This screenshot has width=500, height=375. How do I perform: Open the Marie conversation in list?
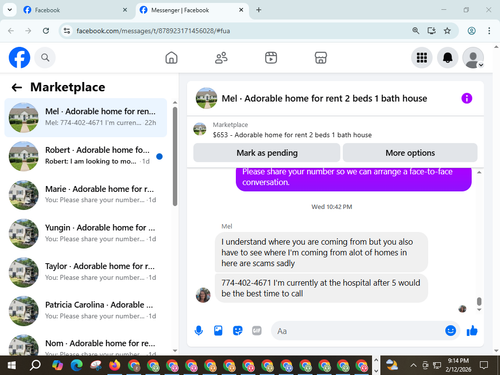tap(86, 195)
